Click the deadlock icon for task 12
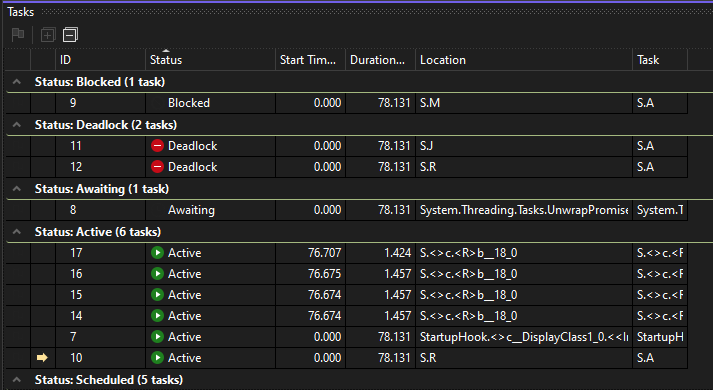Image resolution: width=713 pixels, height=390 pixels. point(157,167)
